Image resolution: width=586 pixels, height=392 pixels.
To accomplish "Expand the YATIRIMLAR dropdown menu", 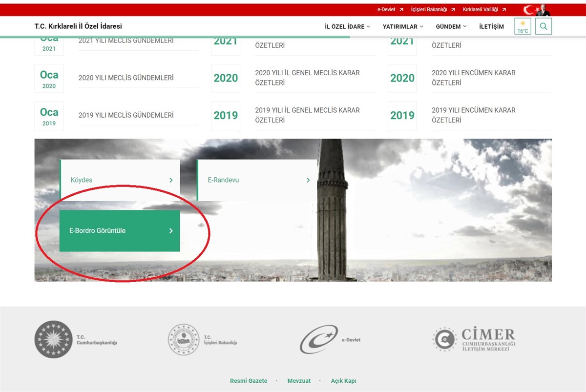I will click(x=403, y=27).
